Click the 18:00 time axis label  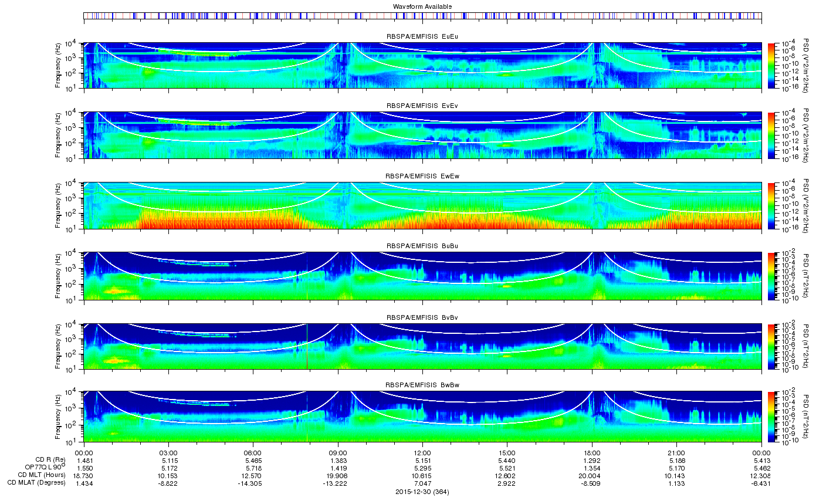coord(592,454)
